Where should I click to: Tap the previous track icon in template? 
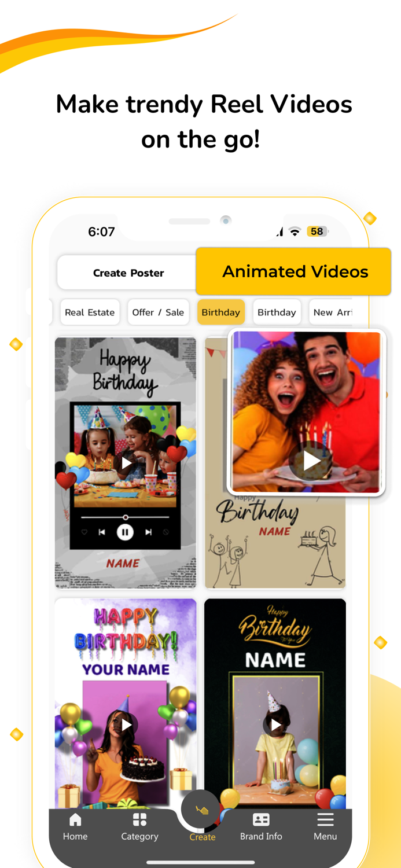coord(102,532)
